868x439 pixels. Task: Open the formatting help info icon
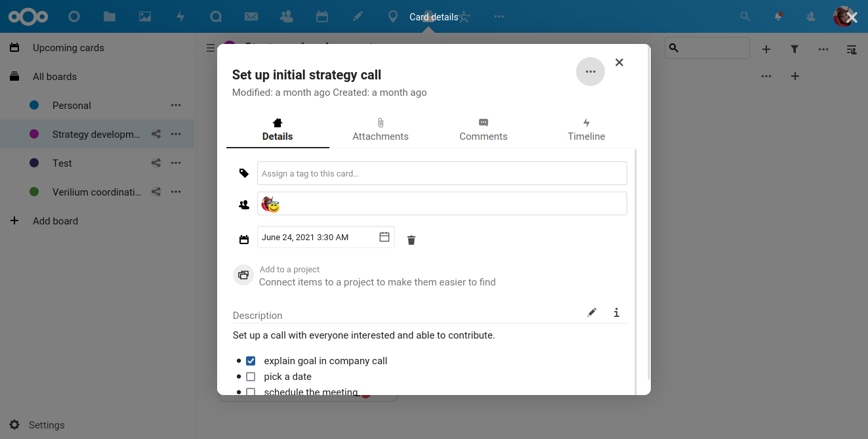point(616,313)
